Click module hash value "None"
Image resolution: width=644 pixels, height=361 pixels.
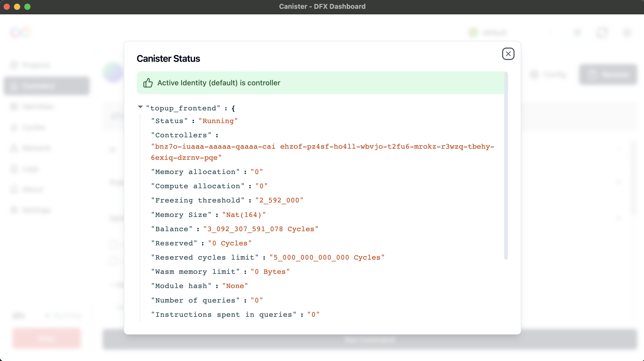click(x=235, y=286)
